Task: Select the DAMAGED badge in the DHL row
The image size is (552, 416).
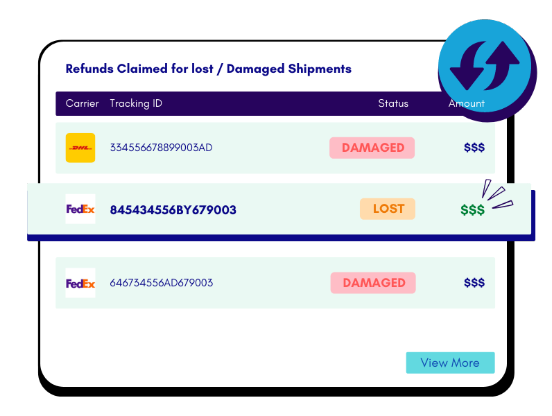Action: click(x=372, y=148)
